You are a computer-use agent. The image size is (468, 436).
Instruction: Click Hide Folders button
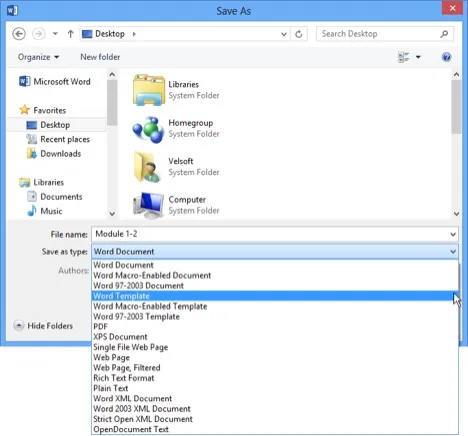(43, 326)
